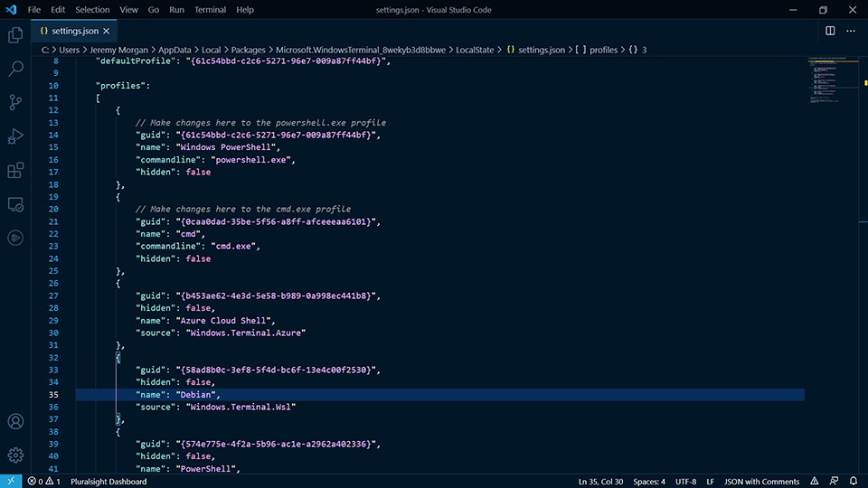Click Ln 35, Col 30 position indicator
This screenshot has width=868, height=488.
(600, 482)
